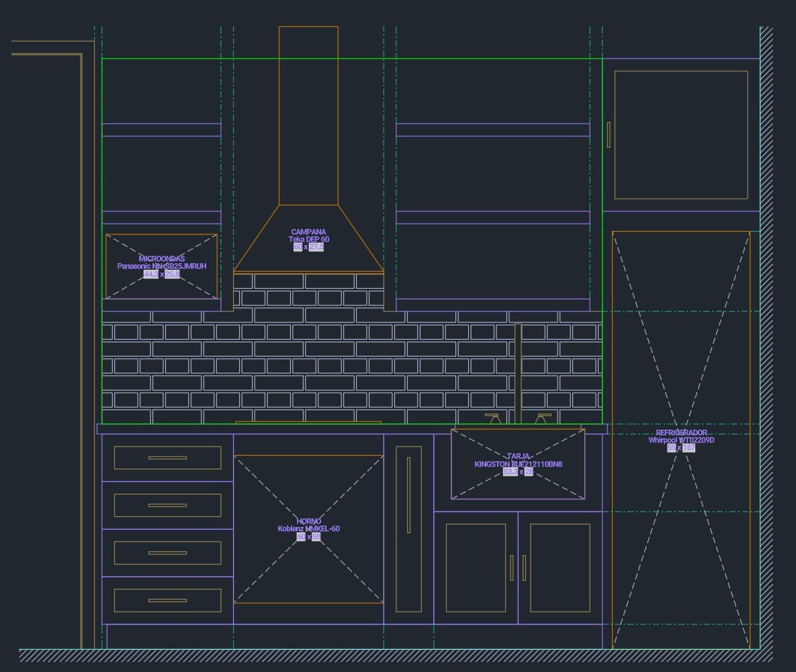796x672 pixels.
Task: Click the 27.5 dimension field under CAMPANA
Action: (x=316, y=247)
